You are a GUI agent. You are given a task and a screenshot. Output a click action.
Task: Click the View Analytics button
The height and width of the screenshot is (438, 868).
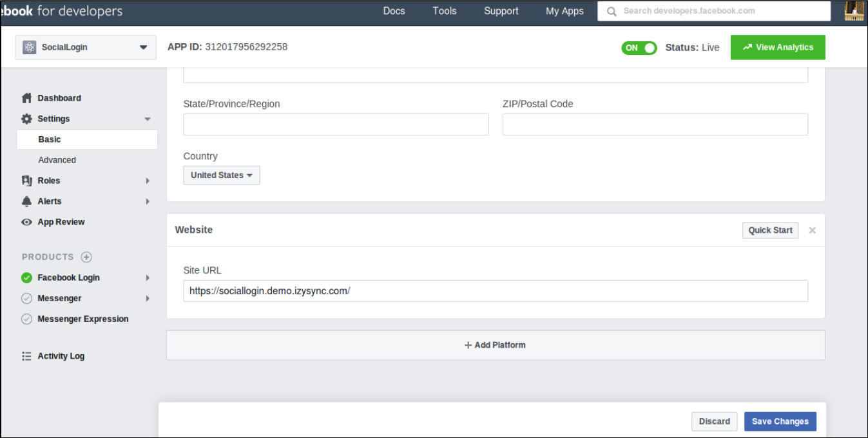point(778,47)
